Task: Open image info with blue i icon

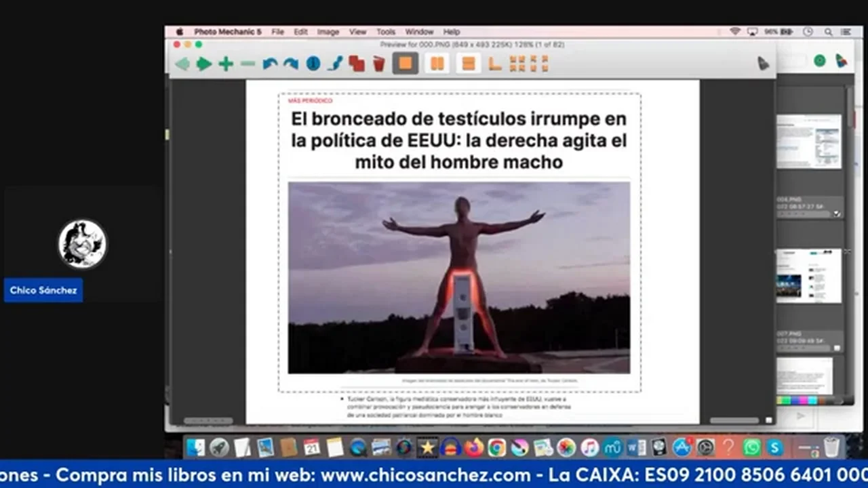Action: 313,64
